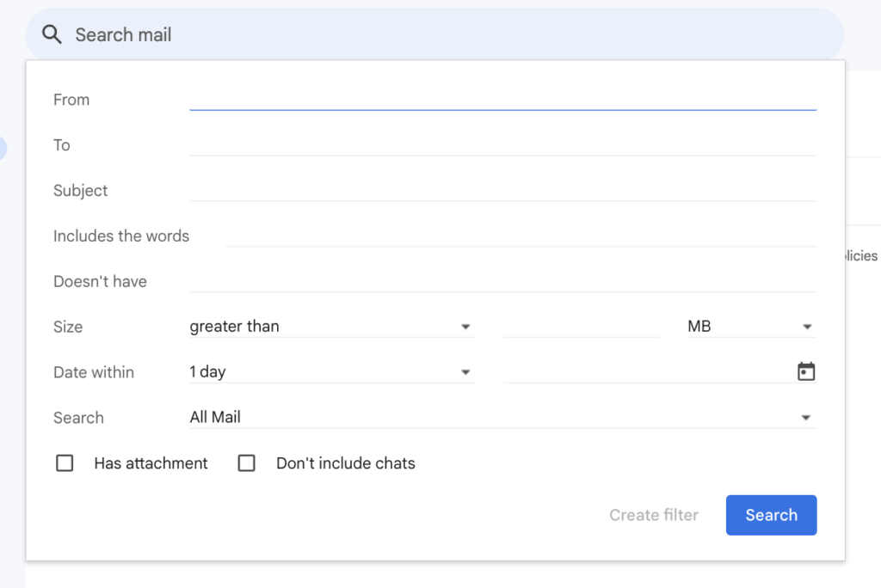Focus the From input field

pyautogui.click(x=502, y=99)
